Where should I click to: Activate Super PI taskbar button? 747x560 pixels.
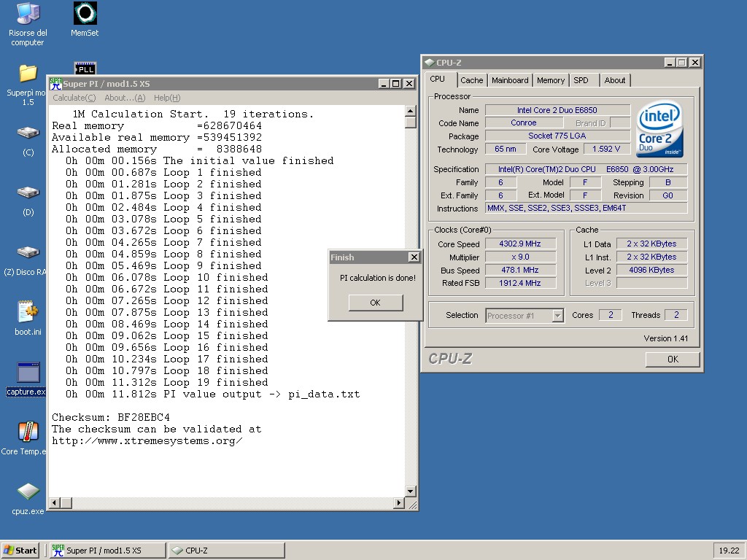coord(108,551)
